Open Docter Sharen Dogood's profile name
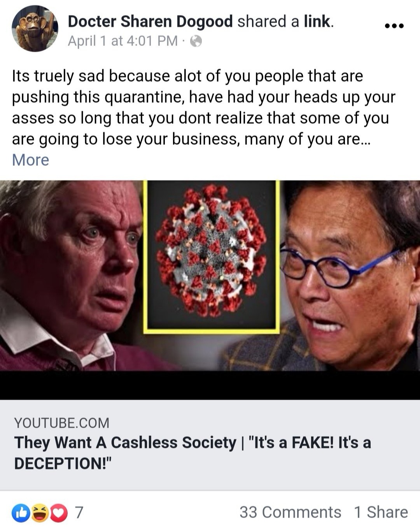This screenshot has width=420, height=527. [x=150, y=21]
